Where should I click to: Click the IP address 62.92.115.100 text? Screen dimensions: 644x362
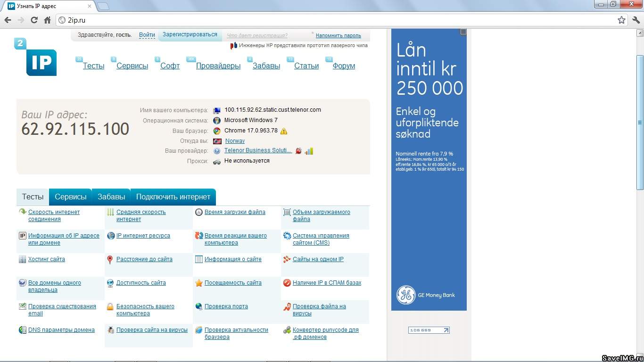click(75, 129)
